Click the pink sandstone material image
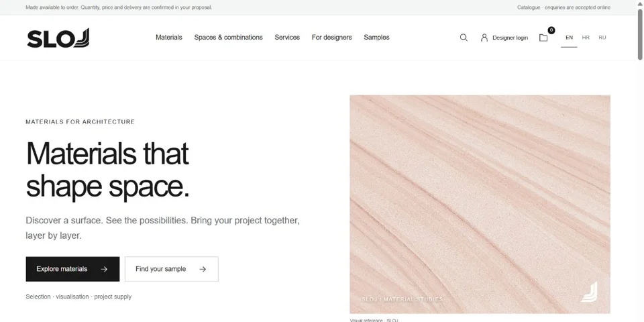Viewport: 644px width, 322px height. [480, 204]
